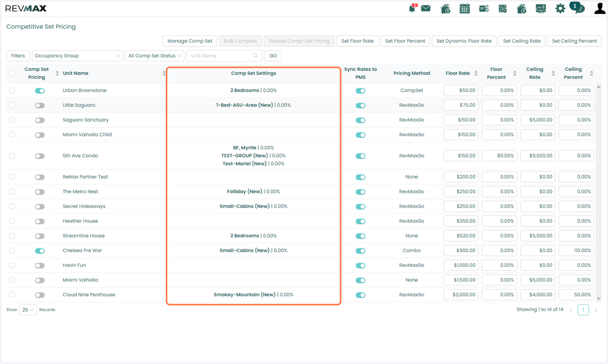Edit Ceiling Rate field for Cloud Nine Penthouse

click(x=538, y=295)
